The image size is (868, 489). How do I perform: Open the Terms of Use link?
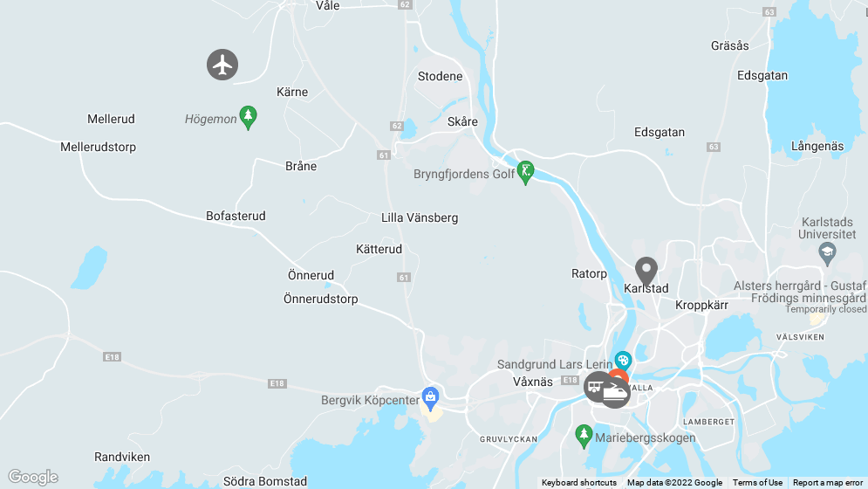click(x=757, y=483)
